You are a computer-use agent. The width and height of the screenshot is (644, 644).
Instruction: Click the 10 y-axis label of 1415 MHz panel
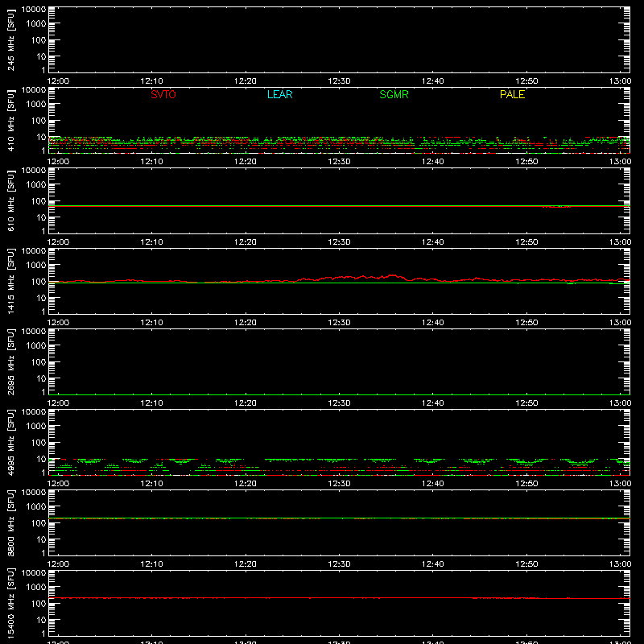coord(41,298)
